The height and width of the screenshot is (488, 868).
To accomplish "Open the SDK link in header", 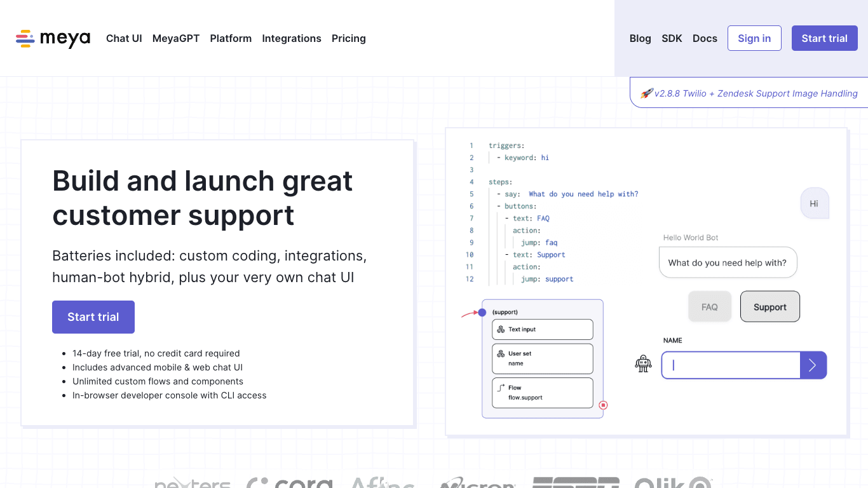I will point(672,38).
